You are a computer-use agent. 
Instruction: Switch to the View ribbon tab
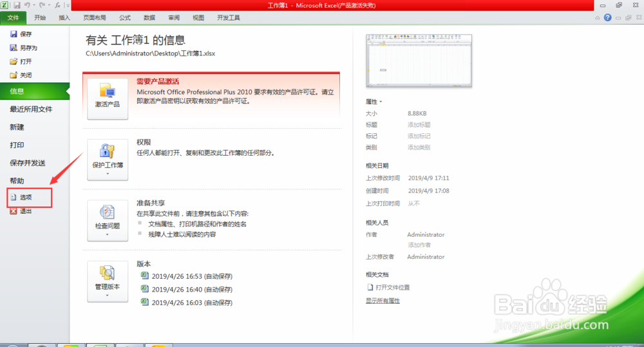coord(198,17)
